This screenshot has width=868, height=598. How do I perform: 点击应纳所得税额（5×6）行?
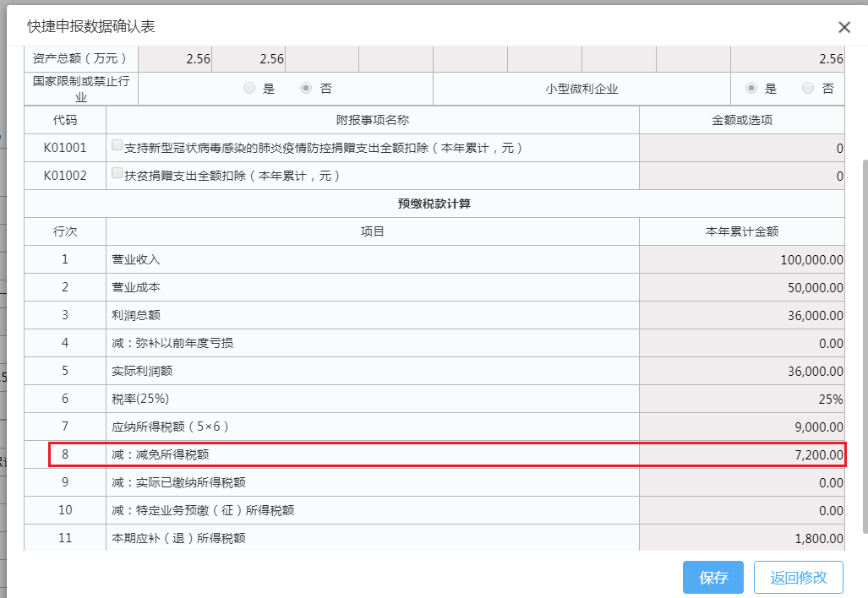[372, 426]
